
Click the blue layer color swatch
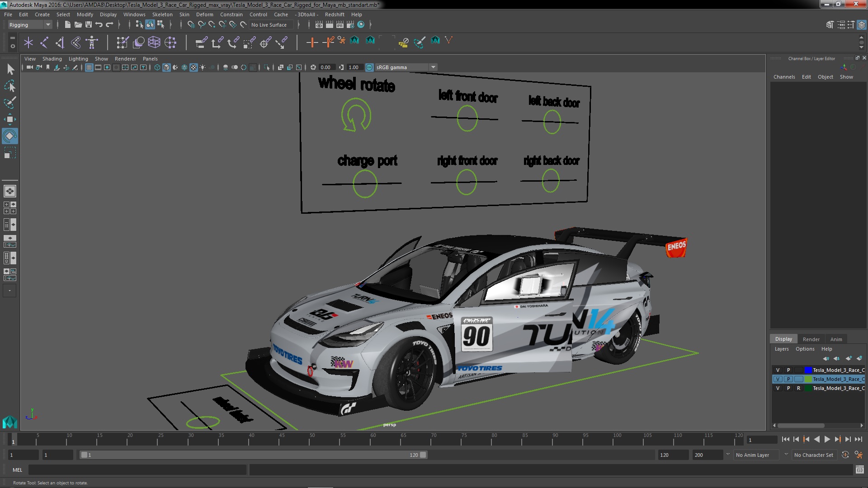(808, 370)
